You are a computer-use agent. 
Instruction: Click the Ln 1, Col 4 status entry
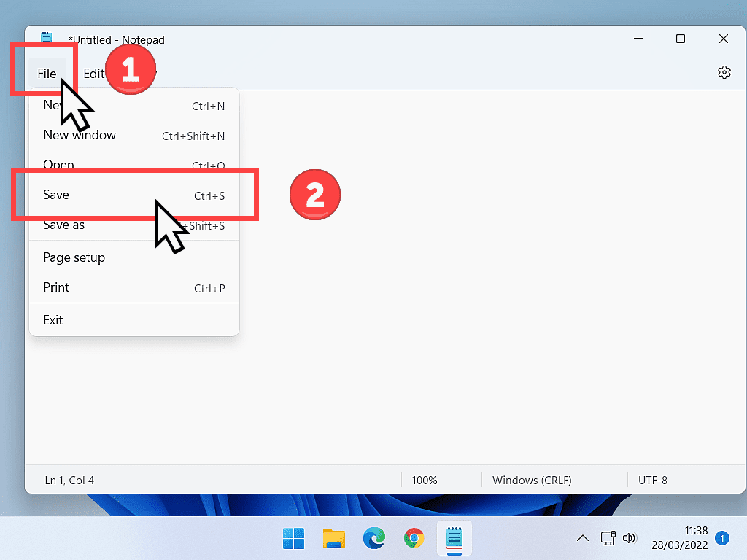[x=69, y=480]
